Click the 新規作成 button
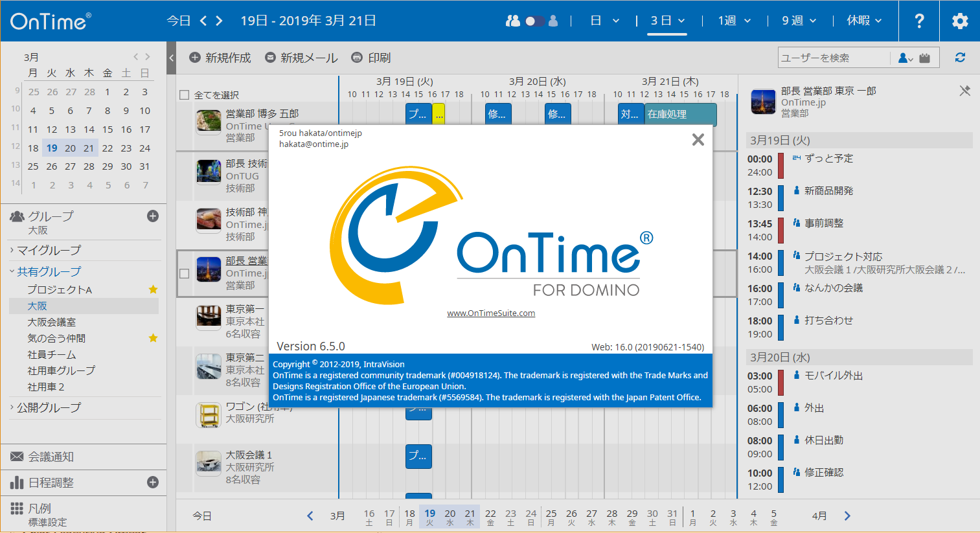The image size is (980, 533). (x=220, y=58)
